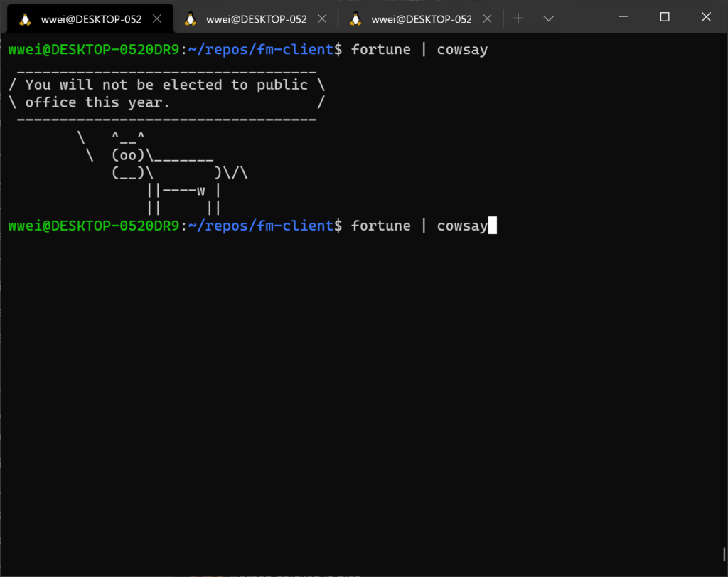Click the cursor block after the second cowsay

[x=493, y=226]
